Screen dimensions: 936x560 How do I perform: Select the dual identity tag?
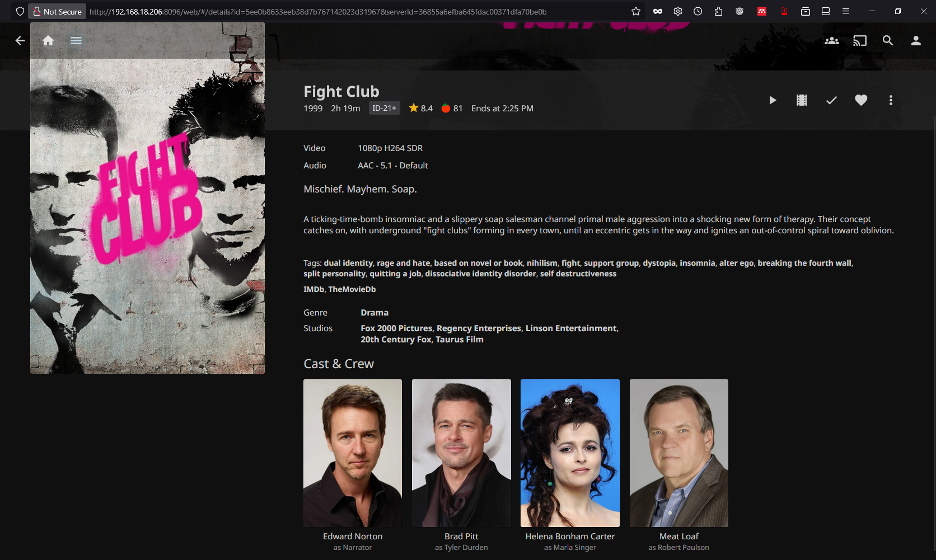pyautogui.click(x=348, y=263)
